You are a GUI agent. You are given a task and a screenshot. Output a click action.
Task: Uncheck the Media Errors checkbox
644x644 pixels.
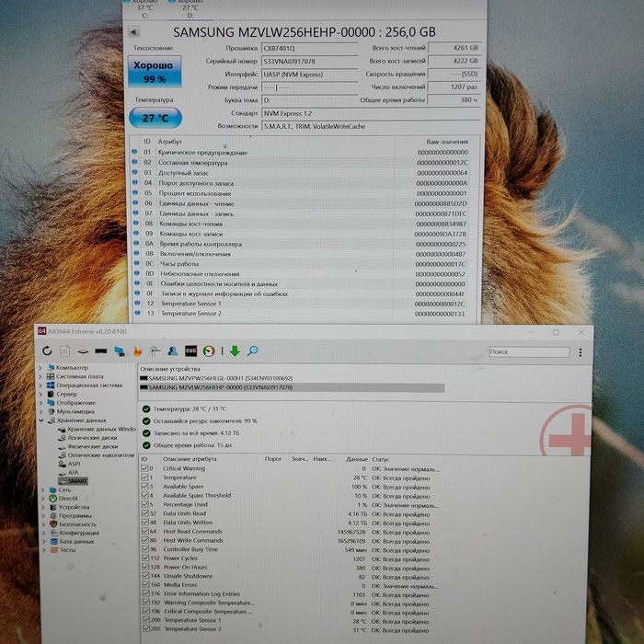145,584
